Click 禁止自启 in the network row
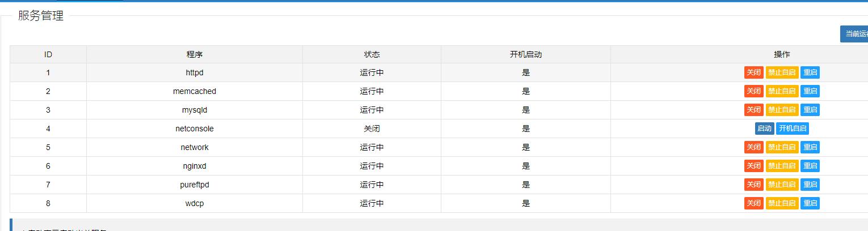The height and width of the screenshot is (231, 868). tap(782, 147)
